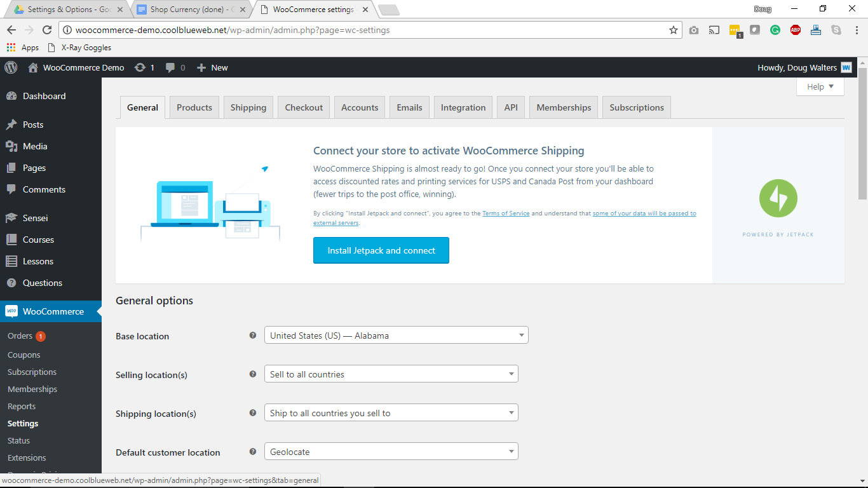Switch to the Checkout settings tab
This screenshot has width=868, height=488.
tap(304, 107)
